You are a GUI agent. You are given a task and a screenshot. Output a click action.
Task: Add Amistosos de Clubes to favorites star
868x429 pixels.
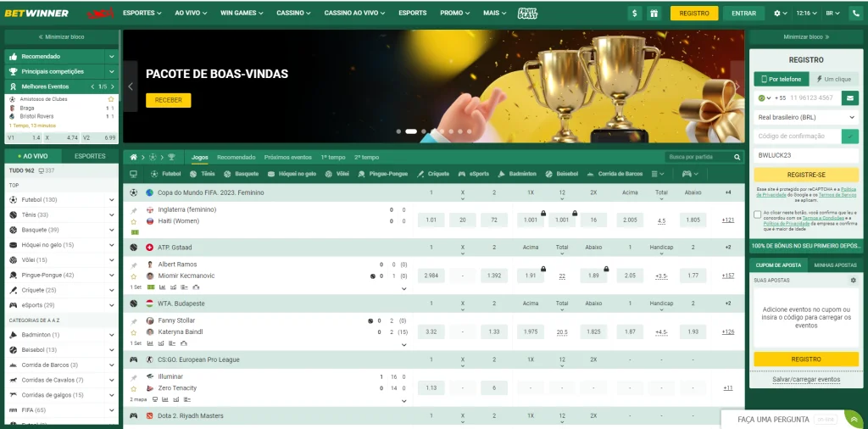pos(111,99)
